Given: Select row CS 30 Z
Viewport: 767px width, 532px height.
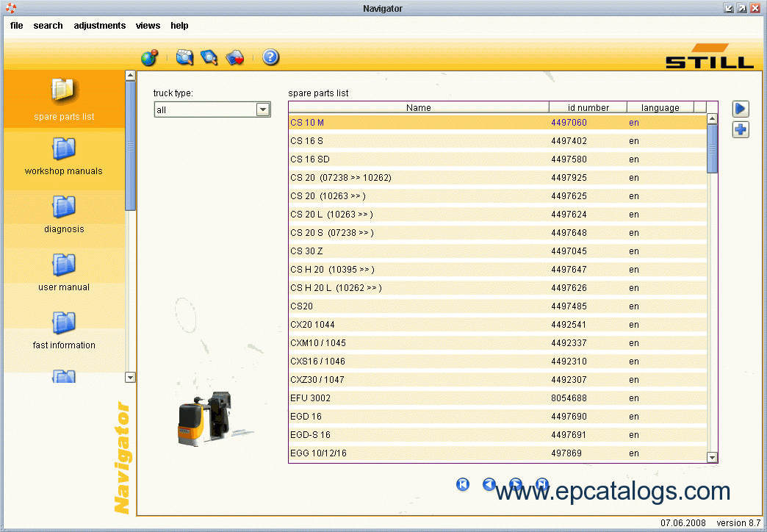Looking at the screenshot, I should [497, 251].
